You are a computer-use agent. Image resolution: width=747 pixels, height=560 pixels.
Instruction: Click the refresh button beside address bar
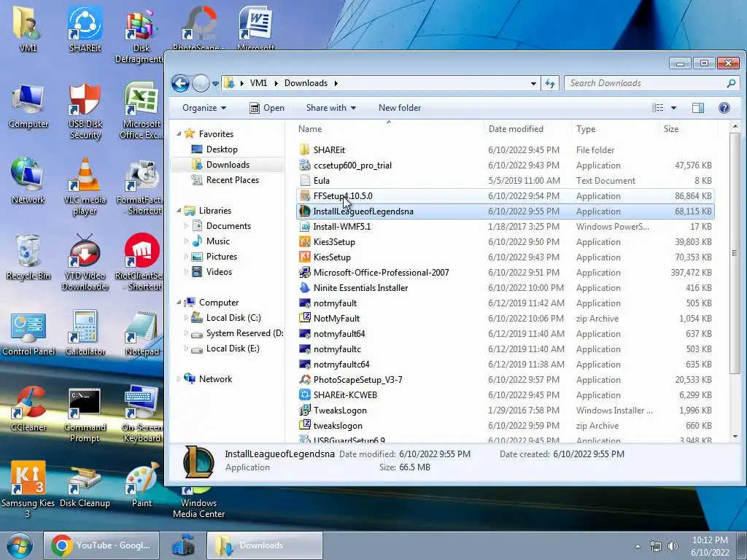coord(550,83)
